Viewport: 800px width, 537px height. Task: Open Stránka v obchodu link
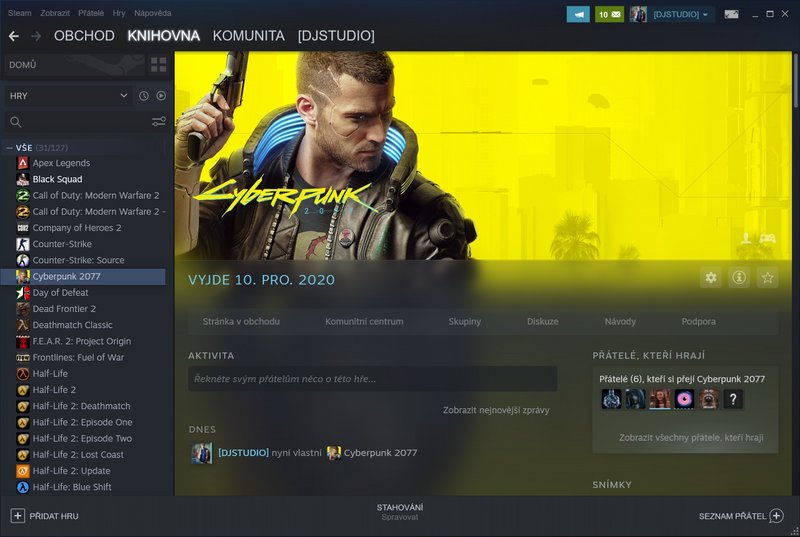tap(241, 322)
